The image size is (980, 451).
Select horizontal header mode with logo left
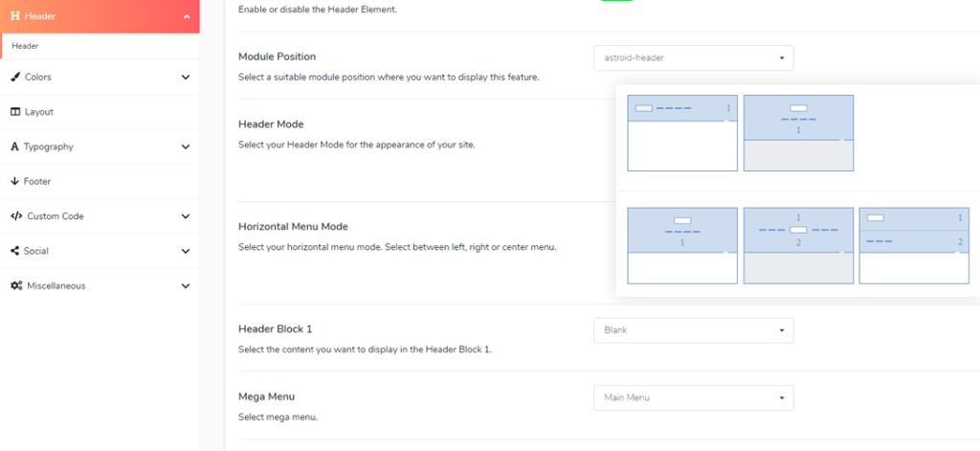click(x=682, y=132)
